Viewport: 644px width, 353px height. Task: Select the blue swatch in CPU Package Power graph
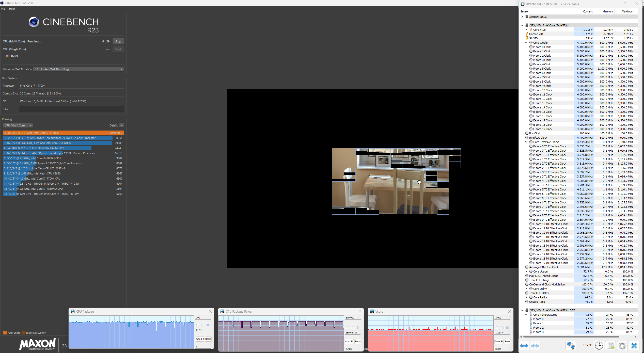pyautogui.click(x=357, y=328)
